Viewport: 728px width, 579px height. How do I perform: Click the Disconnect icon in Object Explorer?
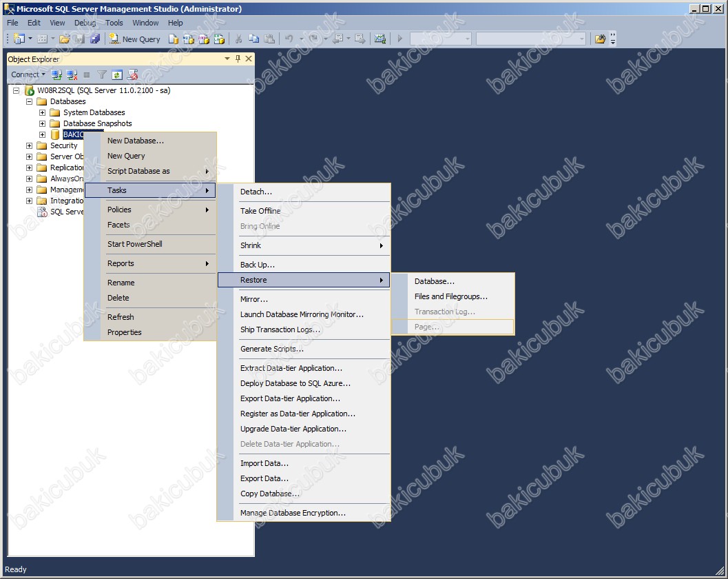pos(72,74)
